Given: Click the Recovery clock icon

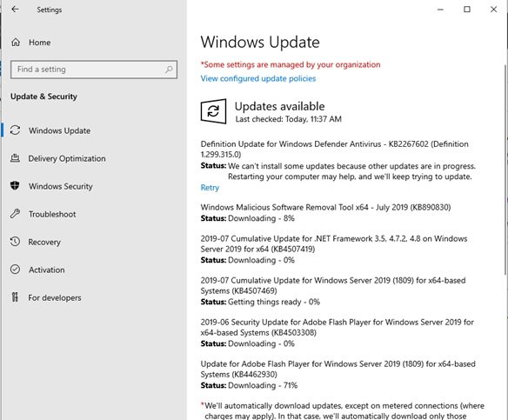Looking at the screenshot, I should (x=16, y=242).
